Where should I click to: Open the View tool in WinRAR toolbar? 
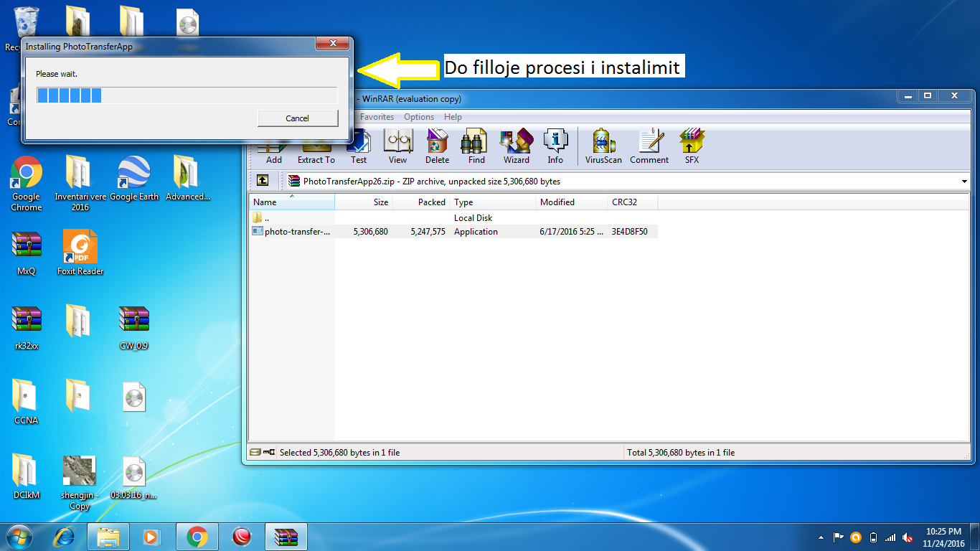[x=397, y=146]
